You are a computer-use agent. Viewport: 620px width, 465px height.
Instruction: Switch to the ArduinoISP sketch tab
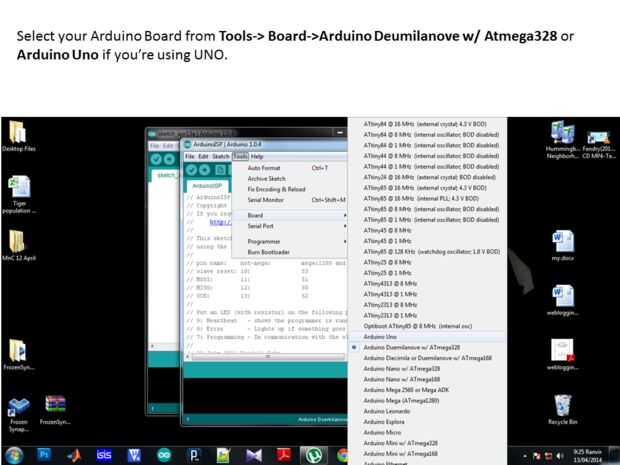[x=207, y=186]
